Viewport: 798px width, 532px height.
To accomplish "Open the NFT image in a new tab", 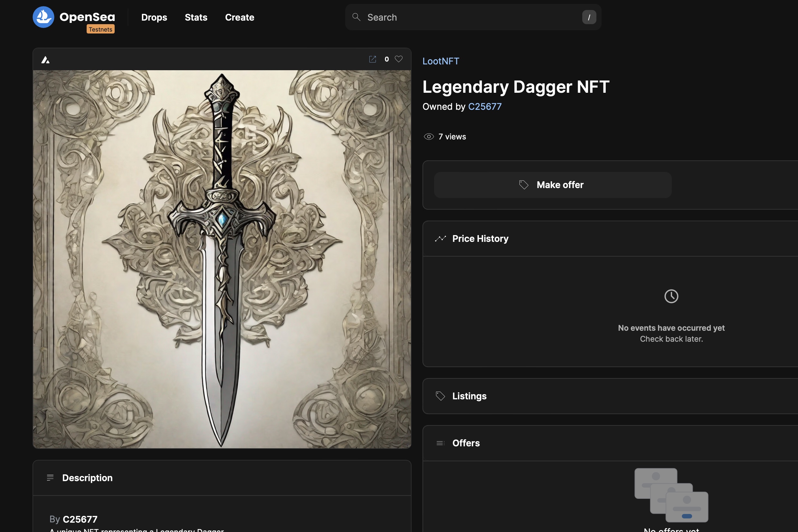I will (372, 59).
